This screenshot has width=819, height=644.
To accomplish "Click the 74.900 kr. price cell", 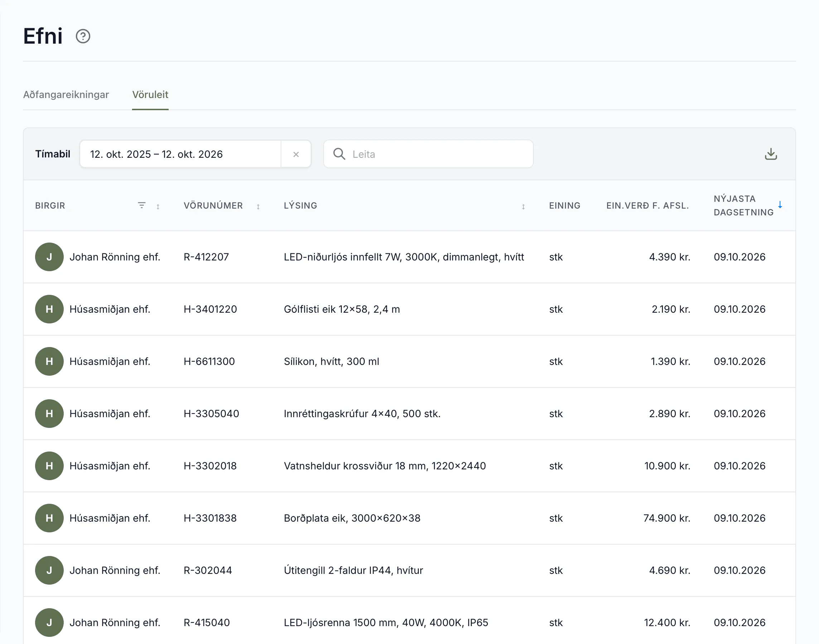I will coord(667,518).
